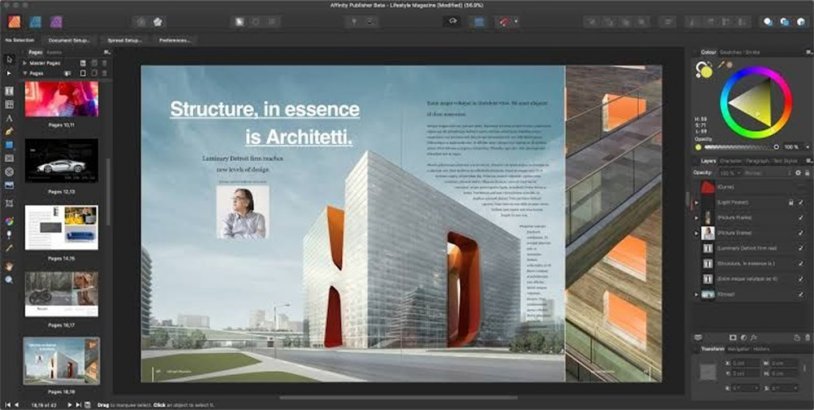Expand the Master Pages section
814x410 pixels.
tap(26, 64)
